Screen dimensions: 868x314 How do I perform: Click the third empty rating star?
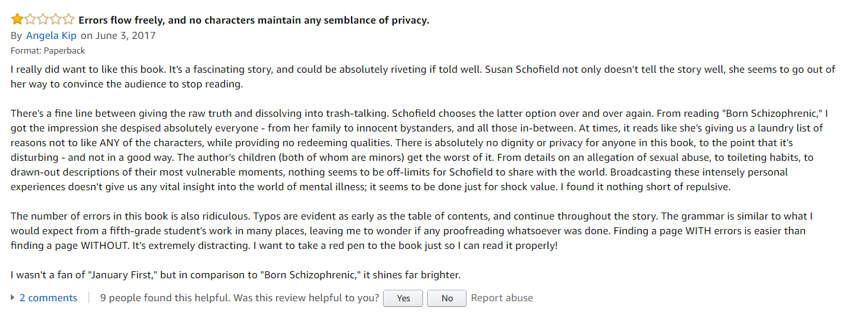pyautogui.click(x=42, y=20)
